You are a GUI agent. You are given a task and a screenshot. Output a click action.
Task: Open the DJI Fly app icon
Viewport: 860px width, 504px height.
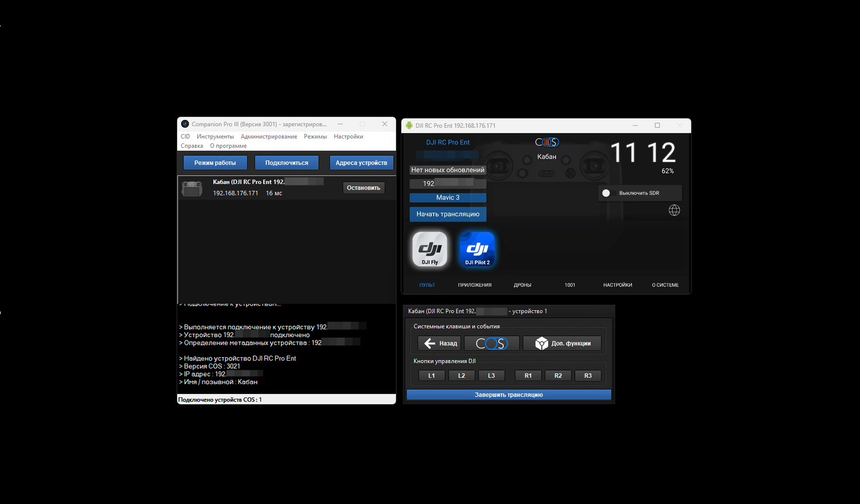[429, 249]
